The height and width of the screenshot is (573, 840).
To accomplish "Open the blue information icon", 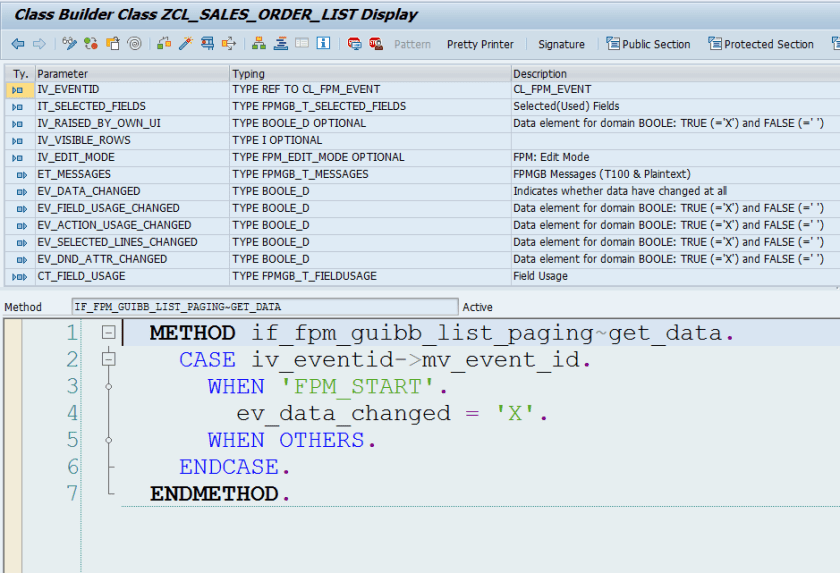I will (x=323, y=43).
